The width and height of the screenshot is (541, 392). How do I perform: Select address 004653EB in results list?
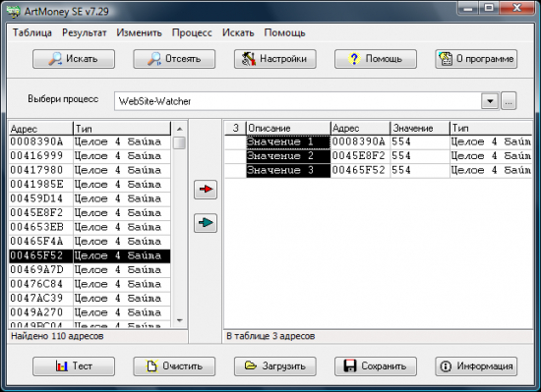40,227
